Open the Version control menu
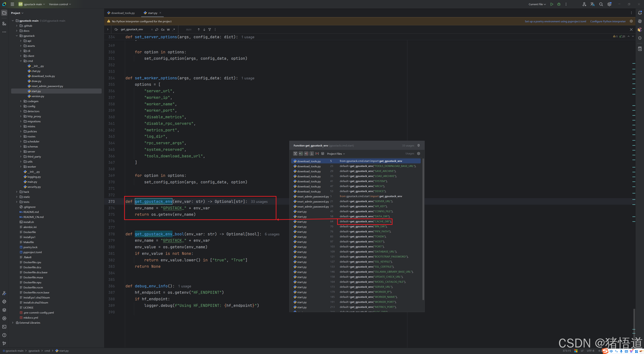The height and width of the screenshot is (354, 644). click(x=60, y=4)
